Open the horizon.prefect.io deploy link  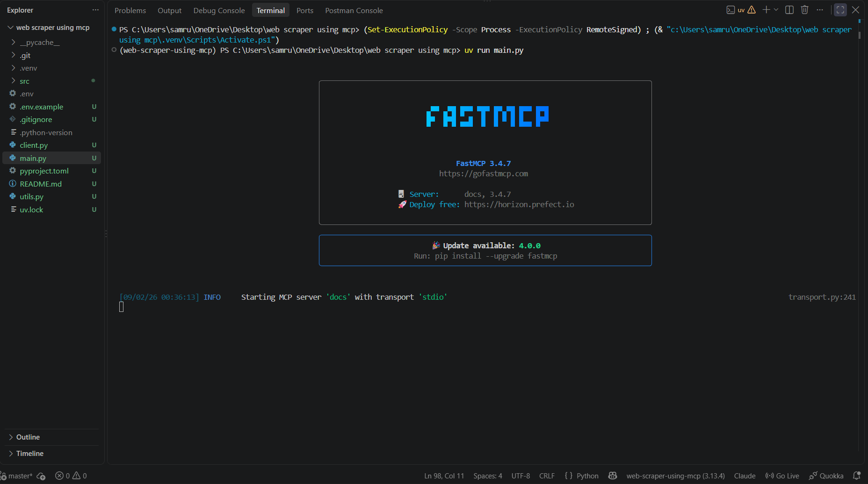(519, 205)
